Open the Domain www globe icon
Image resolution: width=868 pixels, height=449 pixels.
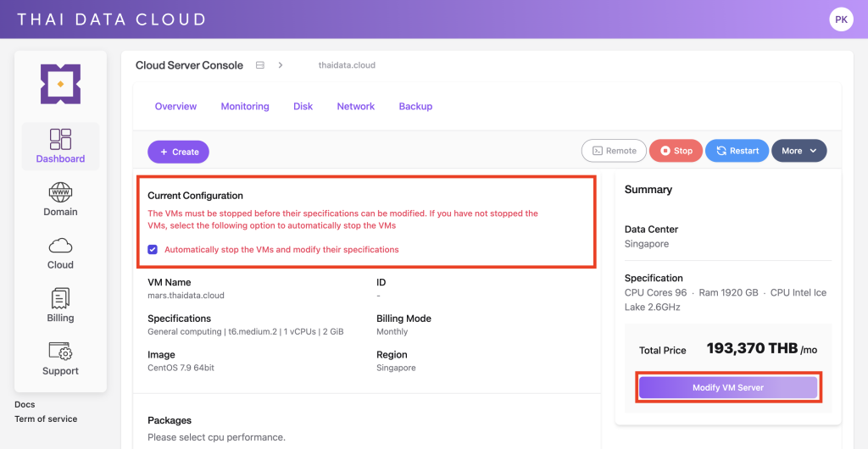click(x=60, y=192)
